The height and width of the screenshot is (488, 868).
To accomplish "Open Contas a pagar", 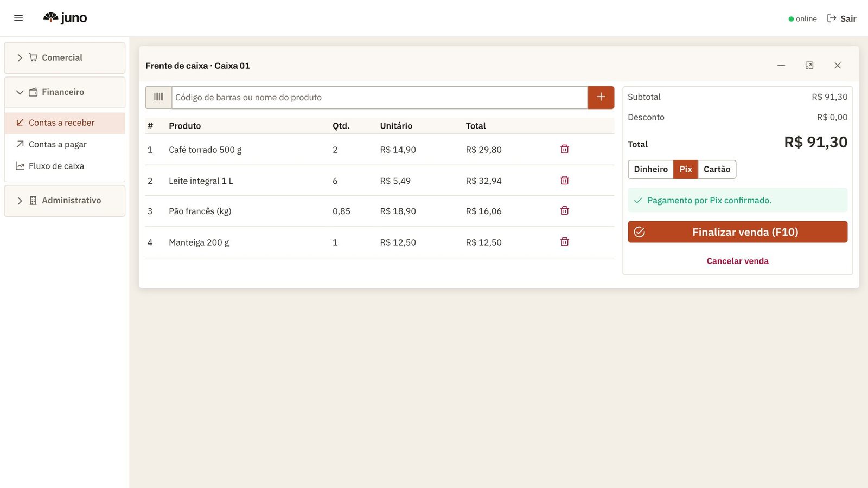I will (65, 144).
